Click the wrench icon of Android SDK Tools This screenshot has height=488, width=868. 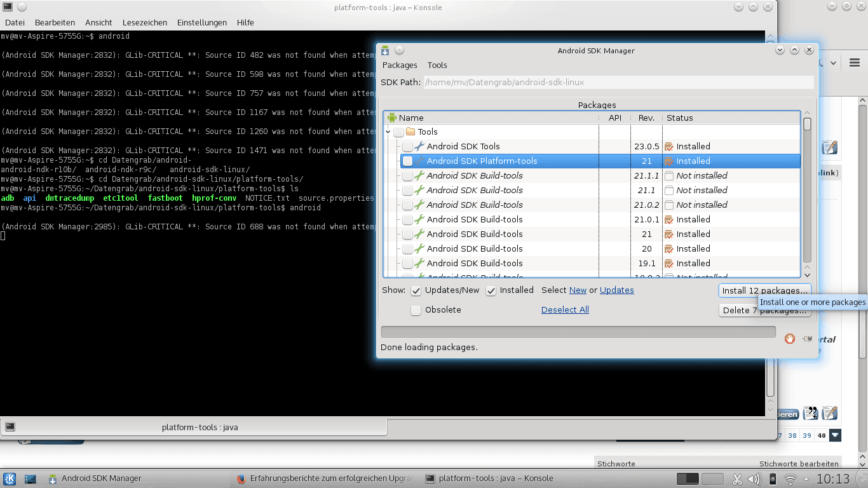[x=419, y=146]
